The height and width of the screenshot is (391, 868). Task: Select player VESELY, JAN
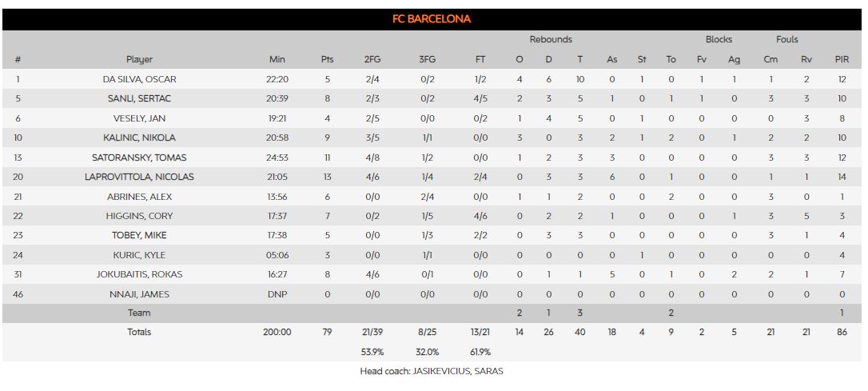[139, 118]
